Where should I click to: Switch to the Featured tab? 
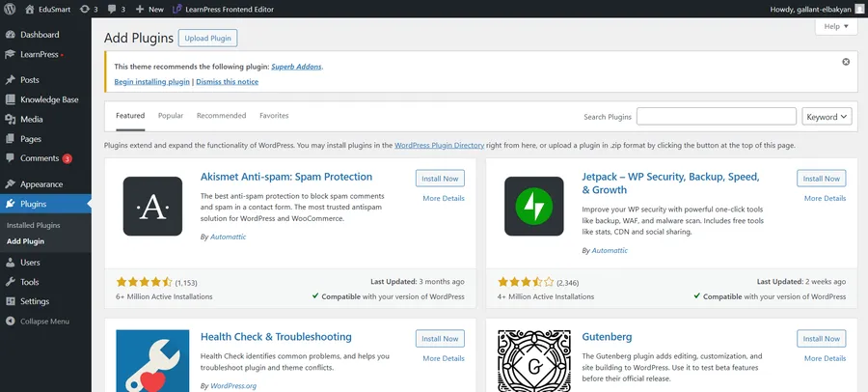pyautogui.click(x=130, y=116)
